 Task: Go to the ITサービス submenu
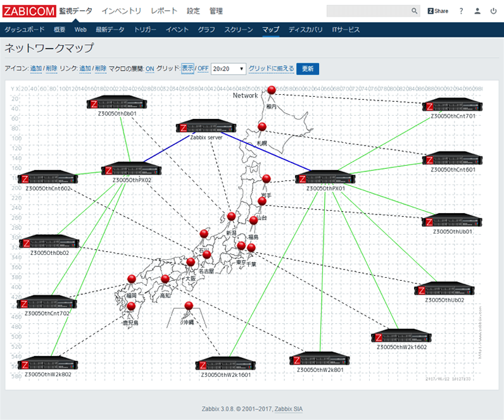point(346,30)
